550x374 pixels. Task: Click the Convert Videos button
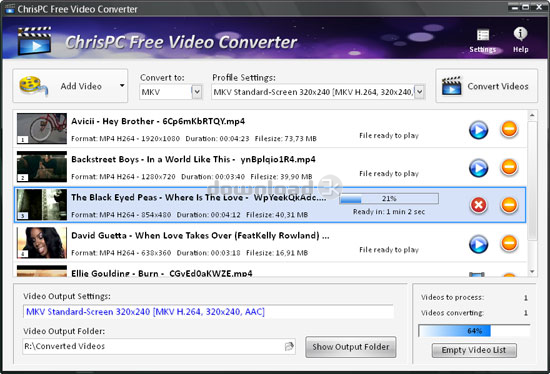point(487,86)
